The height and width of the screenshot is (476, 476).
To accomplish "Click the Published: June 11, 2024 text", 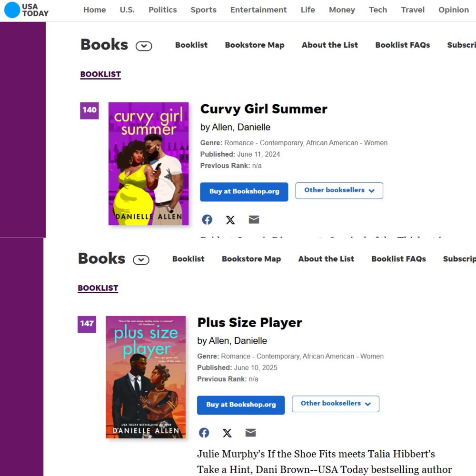I will [x=240, y=154].
